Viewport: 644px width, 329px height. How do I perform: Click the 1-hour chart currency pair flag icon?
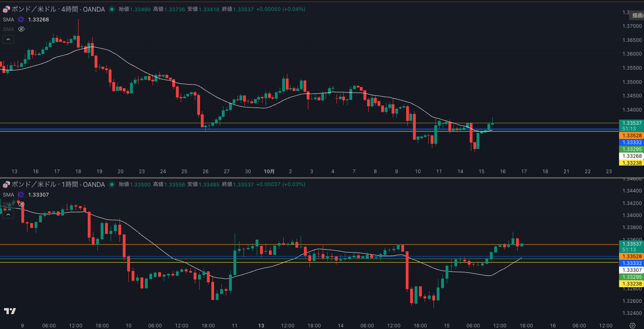point(6,184)
